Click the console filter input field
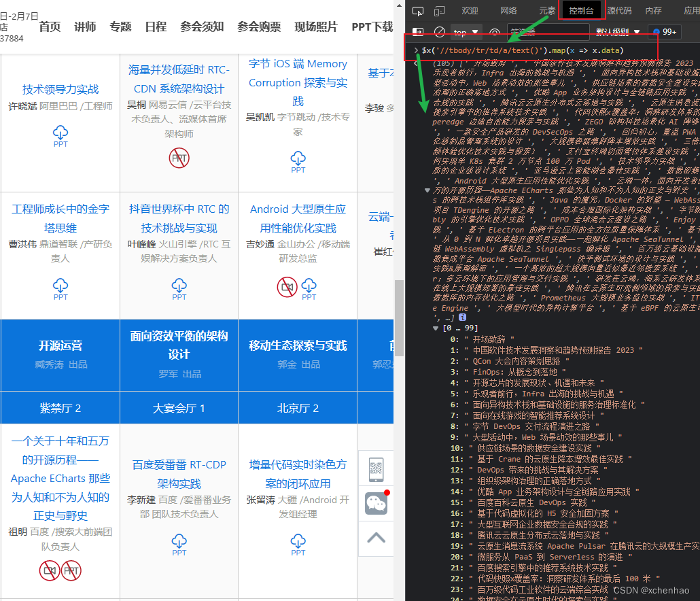The width and height of the screenshot is (700, 601). click(548, 32)
